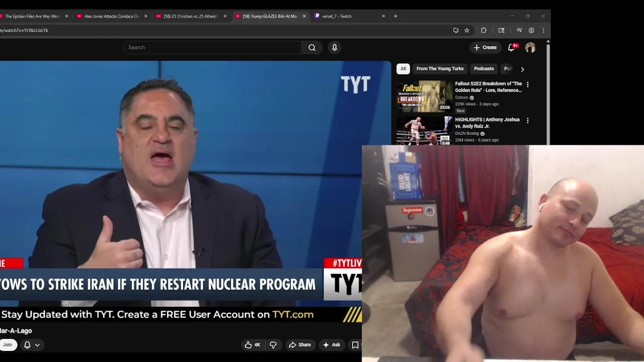Open Fallout S2E2 Breakdown video title
This screenshot has width=644, height=362.
(489, 87)
